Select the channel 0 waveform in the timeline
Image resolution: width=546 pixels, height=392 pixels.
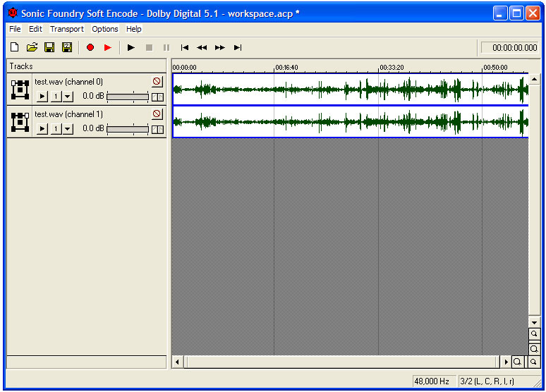click(351, 89)
